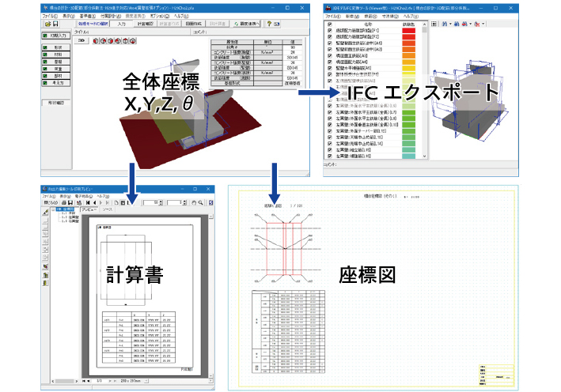Uncheck the first rebar row ending [F1]
Screen dimensions: 561x392
coord(329,30)
